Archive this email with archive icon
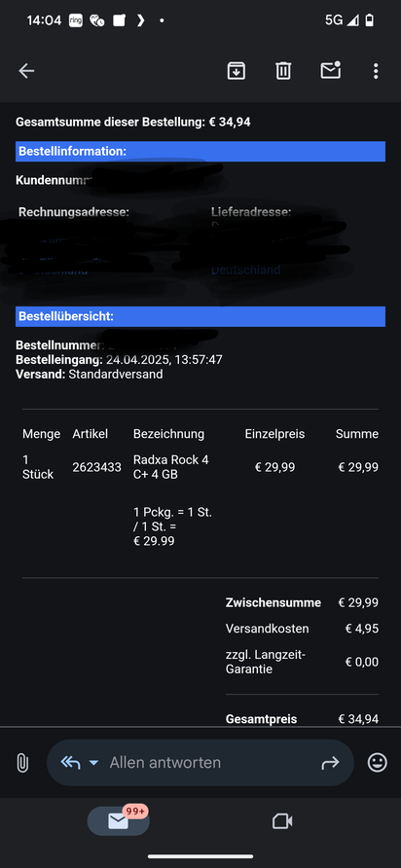 (x=237, y=71)
